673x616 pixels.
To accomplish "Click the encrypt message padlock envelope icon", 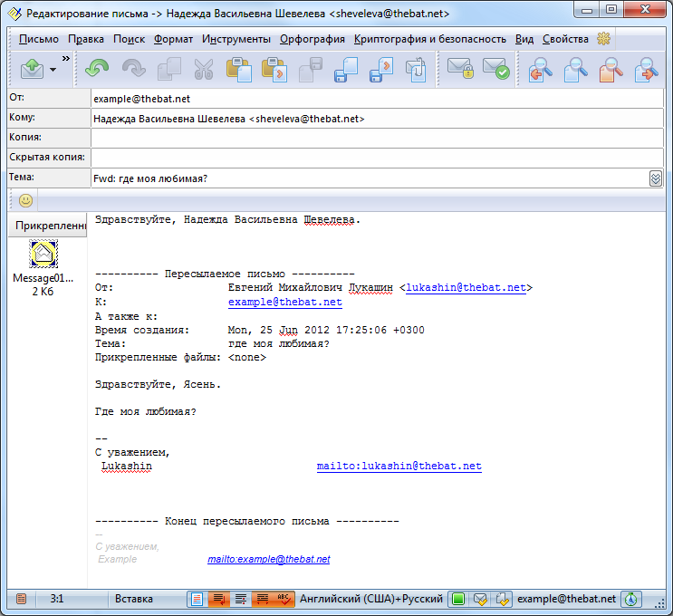I will point(460,69).
